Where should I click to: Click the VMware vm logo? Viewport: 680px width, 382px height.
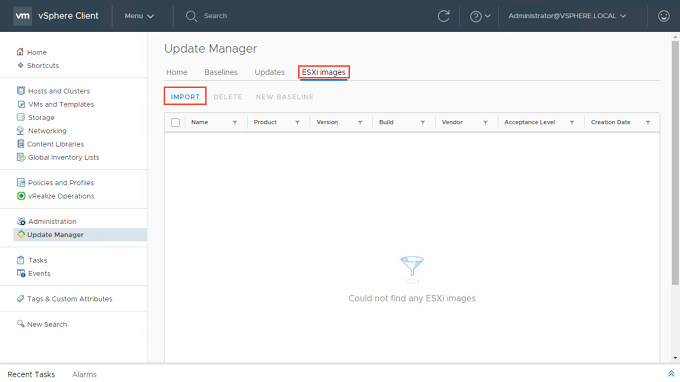pyautogui.click(x=22, y=16)
